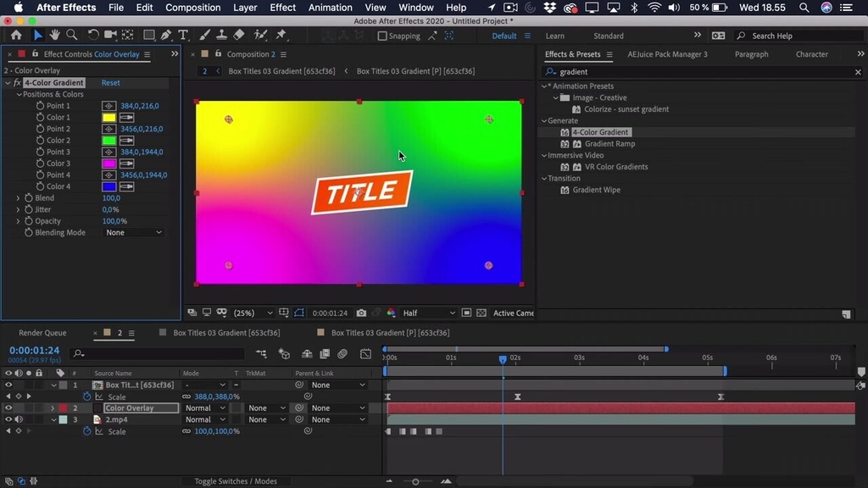Collapse the Positions & Colors group
This screenshot has width=868, height=488.
(19, 94)
